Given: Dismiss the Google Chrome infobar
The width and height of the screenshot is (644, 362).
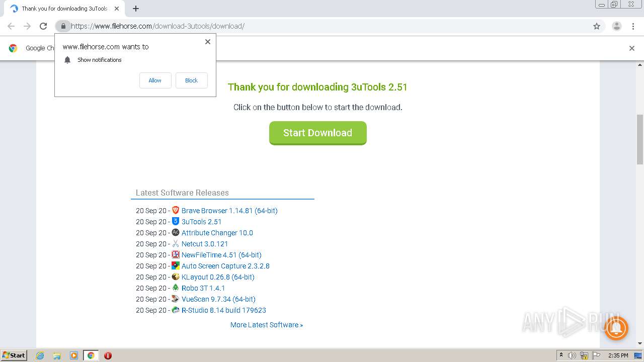Looking at the screenshot, I should [632, 48].
